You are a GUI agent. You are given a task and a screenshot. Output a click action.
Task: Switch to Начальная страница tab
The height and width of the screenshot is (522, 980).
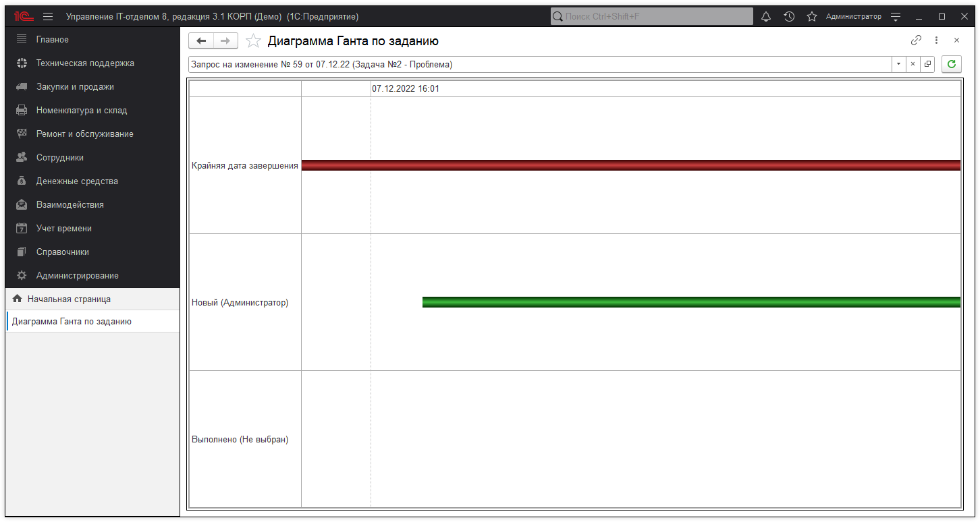click(69, 299)
